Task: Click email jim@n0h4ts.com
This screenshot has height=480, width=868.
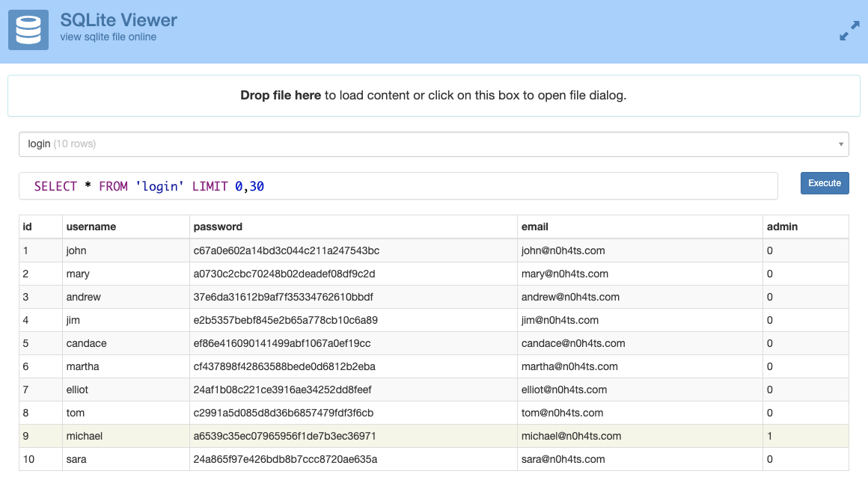Action: [x=560, y=320]
